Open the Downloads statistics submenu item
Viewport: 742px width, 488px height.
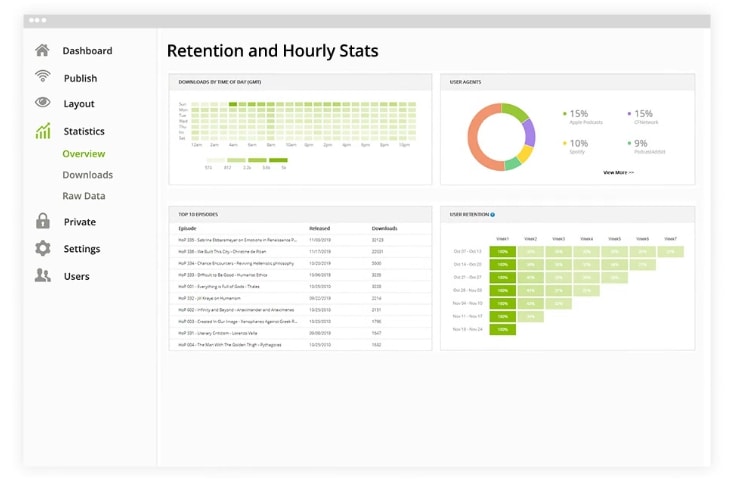[88, 175]
